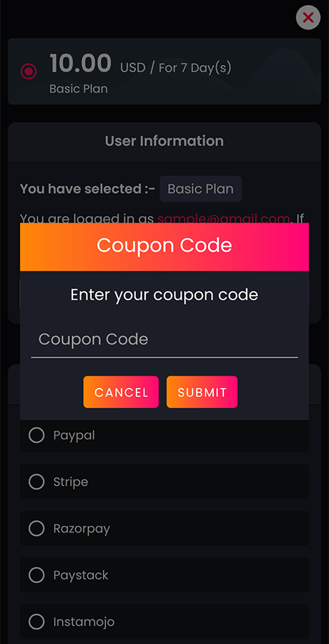
Task: Select the Basic Plan radio button
Action: pyautogui.click(x=29, y=72)
